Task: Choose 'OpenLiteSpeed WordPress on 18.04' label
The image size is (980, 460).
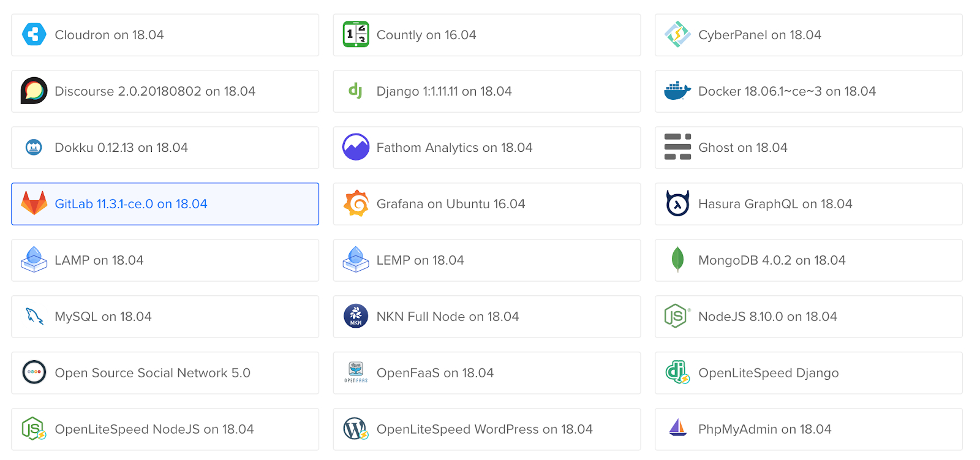Action: point(484,429)
